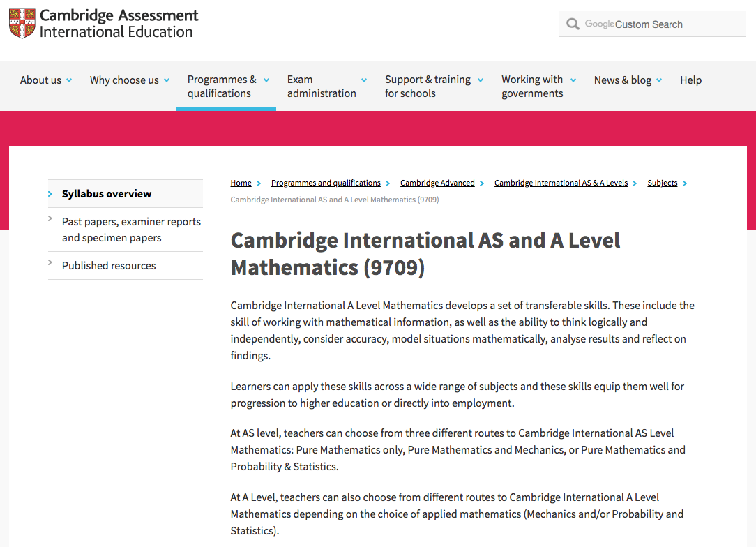The width and height of the screenshot is (756, 547).
Task: Click the Cambridge shield logo
Action: click(x=22, y=23)
